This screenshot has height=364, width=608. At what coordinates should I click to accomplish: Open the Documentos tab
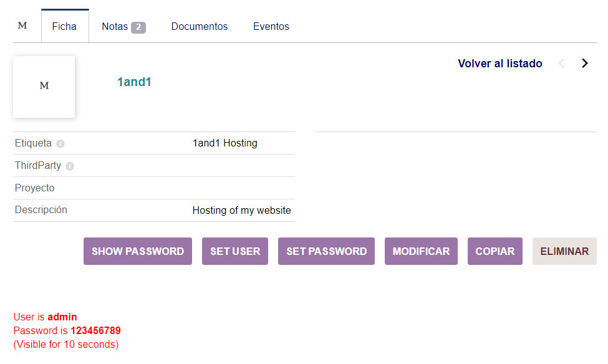pyautogui.click(x=200, y=27)
